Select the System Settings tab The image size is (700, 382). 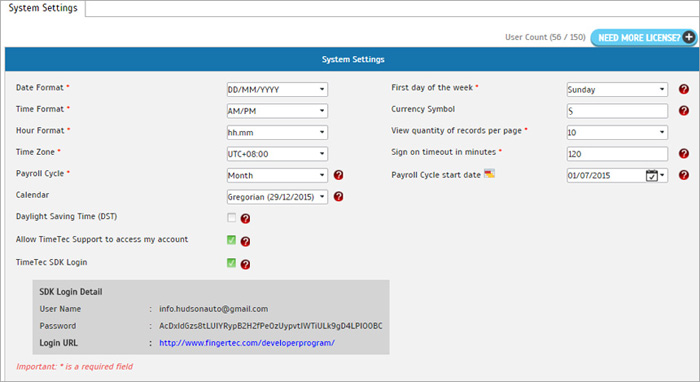43,8
